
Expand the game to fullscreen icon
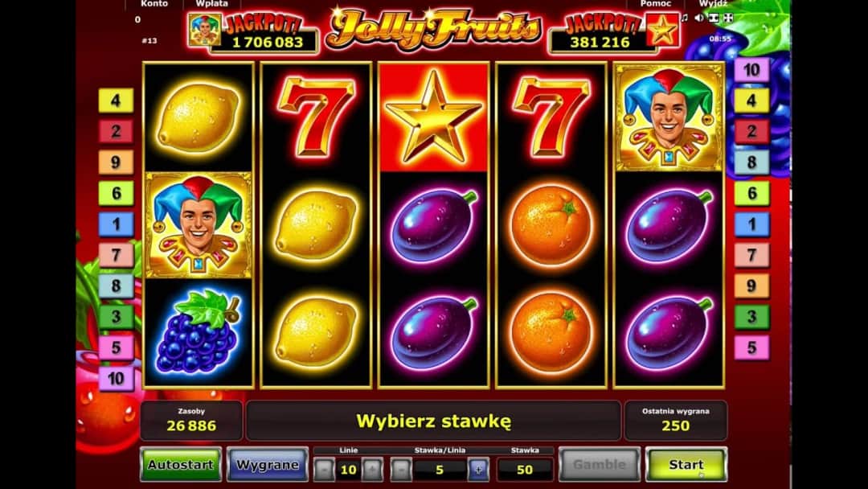pos(728,18)
